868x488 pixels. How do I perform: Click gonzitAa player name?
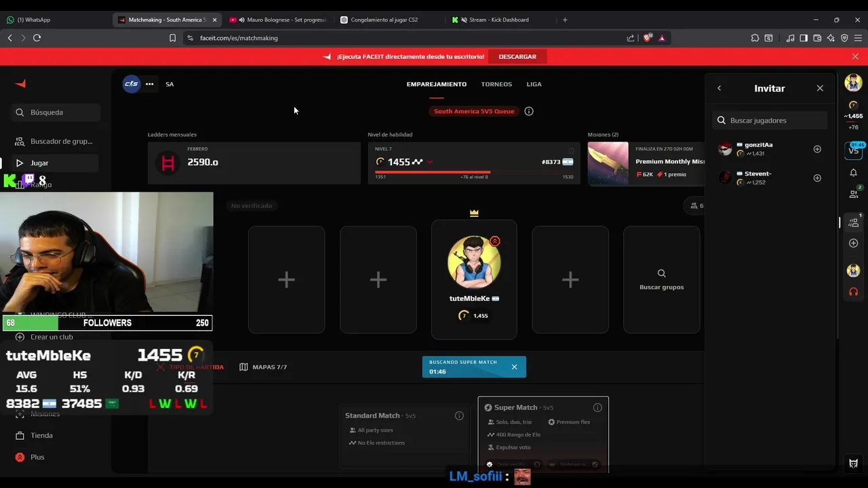pos(758,144)
